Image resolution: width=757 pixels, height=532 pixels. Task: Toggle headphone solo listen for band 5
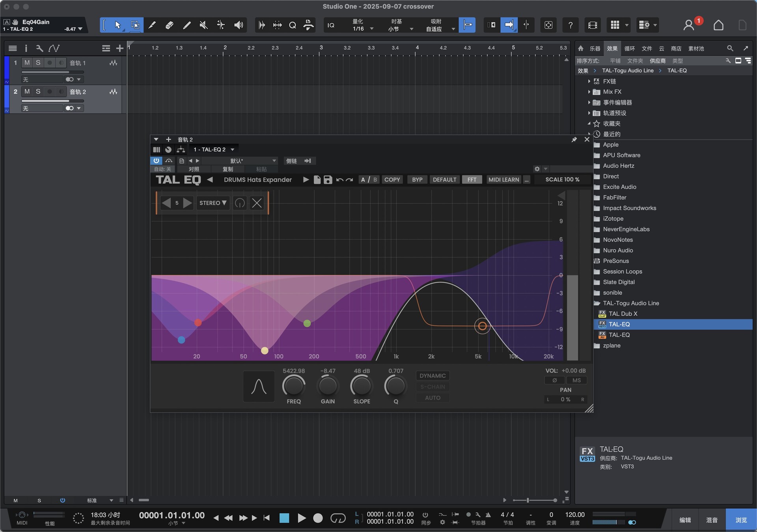point(240,203)
